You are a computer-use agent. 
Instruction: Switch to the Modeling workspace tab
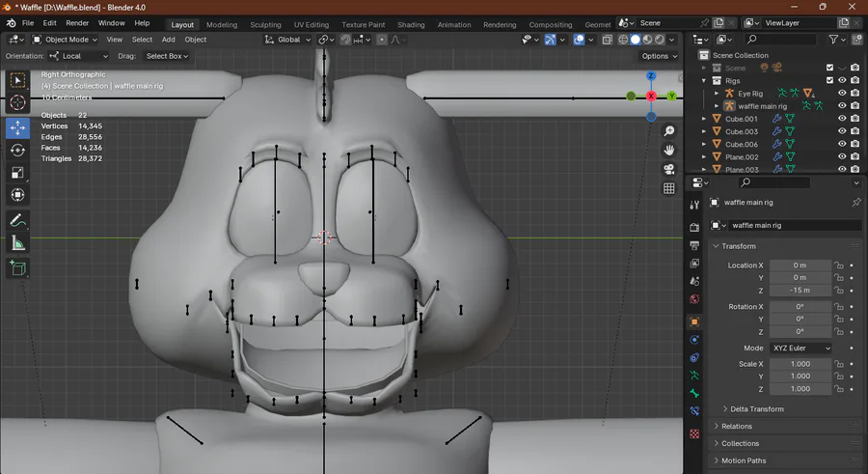tap(222, 25)
